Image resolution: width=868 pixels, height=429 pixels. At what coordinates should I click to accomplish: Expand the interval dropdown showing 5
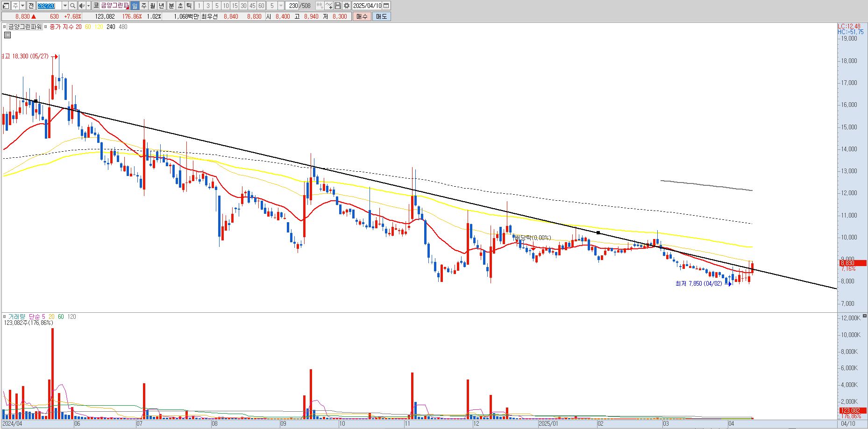(281, 6)
